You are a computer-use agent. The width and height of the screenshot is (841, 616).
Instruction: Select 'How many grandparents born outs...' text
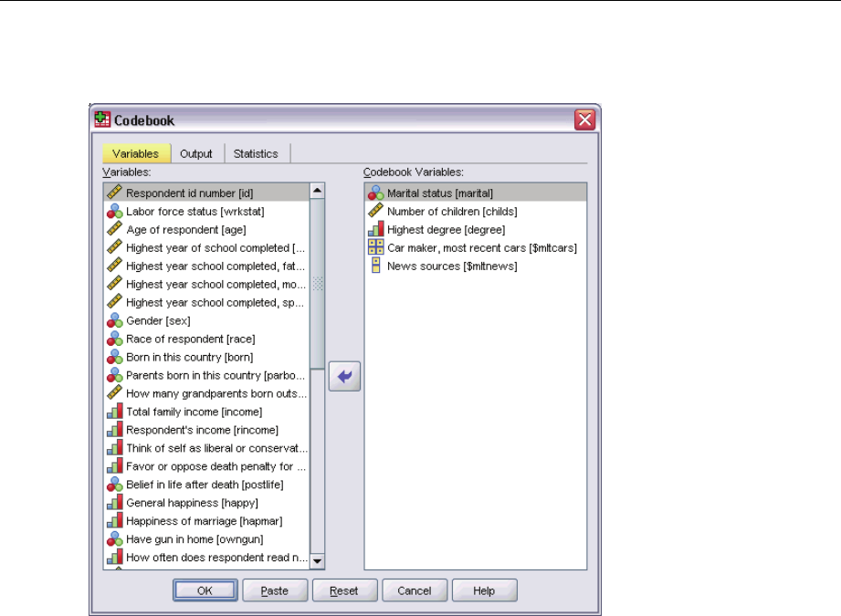pyautogui.click(x=216, y=393)
